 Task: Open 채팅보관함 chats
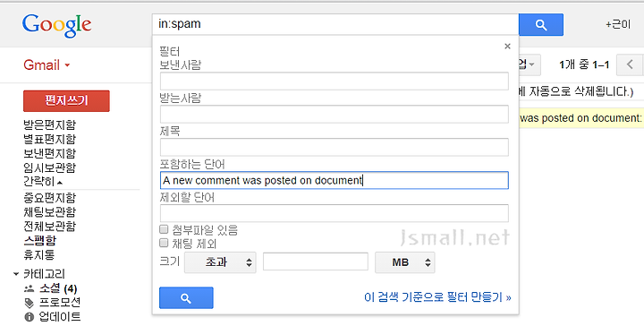point(50,212)
